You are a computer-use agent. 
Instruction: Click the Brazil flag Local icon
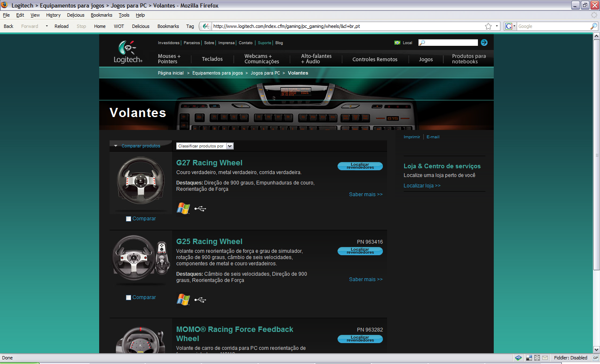(x=397, y=43)
